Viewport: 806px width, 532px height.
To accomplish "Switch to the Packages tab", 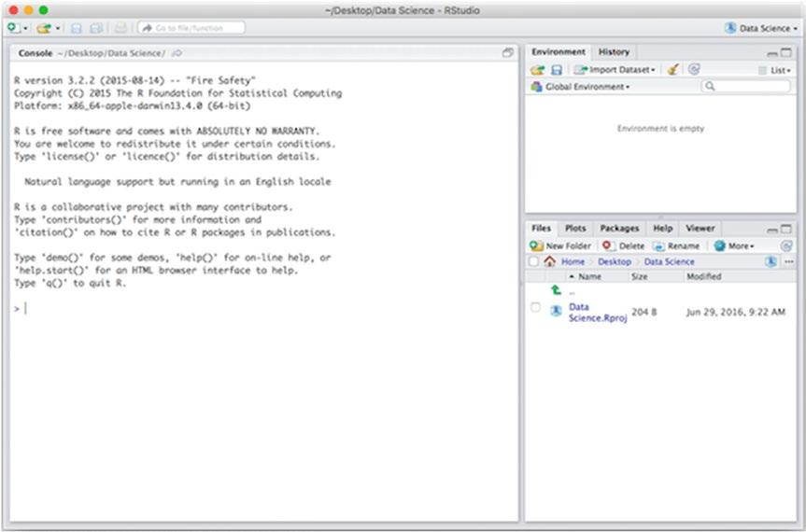I will point(619,228).
